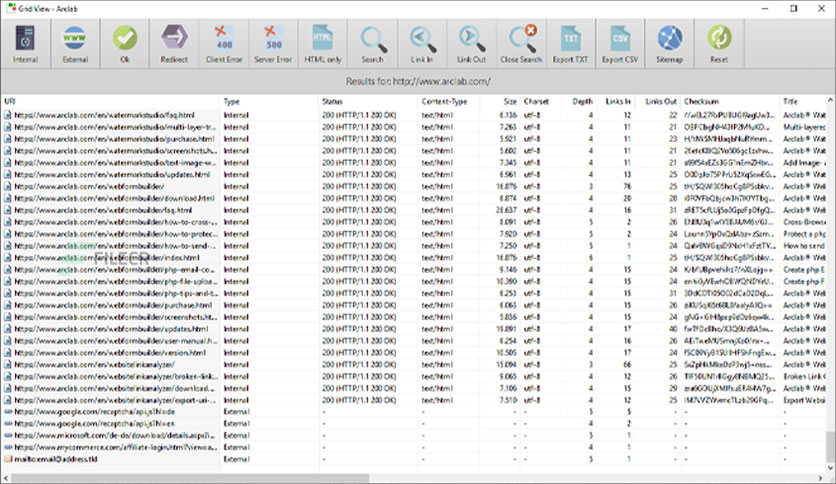
Task: Click the results URL http://www.arclab.com/
Action: click(x=441, y=82)
